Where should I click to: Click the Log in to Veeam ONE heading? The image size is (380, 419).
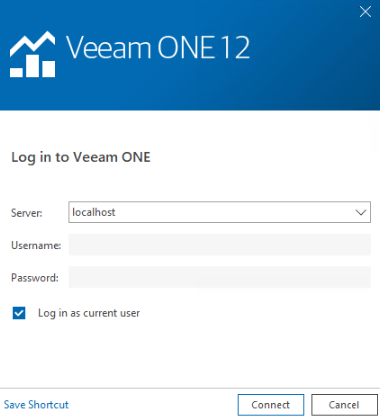coord(81,157)
